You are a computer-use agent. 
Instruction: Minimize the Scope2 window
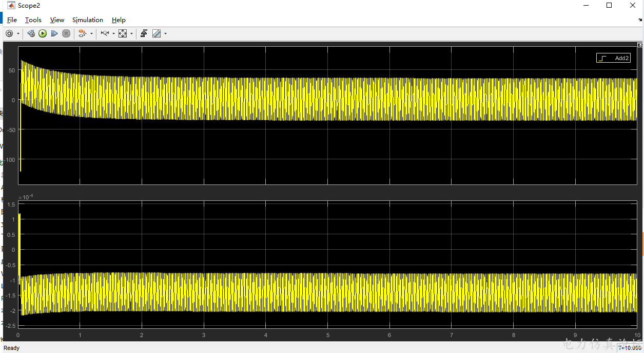(x=586, y=6)
